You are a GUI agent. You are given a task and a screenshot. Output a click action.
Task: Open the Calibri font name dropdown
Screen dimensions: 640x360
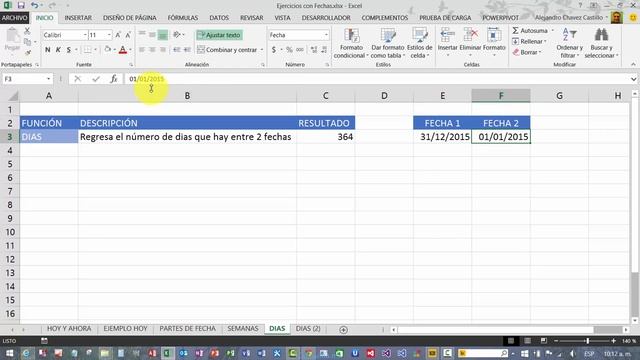coord(85,35)
